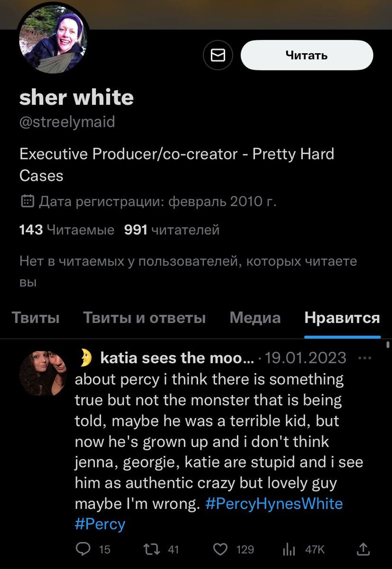View the 991 читателей followers list

click(172, 229)
